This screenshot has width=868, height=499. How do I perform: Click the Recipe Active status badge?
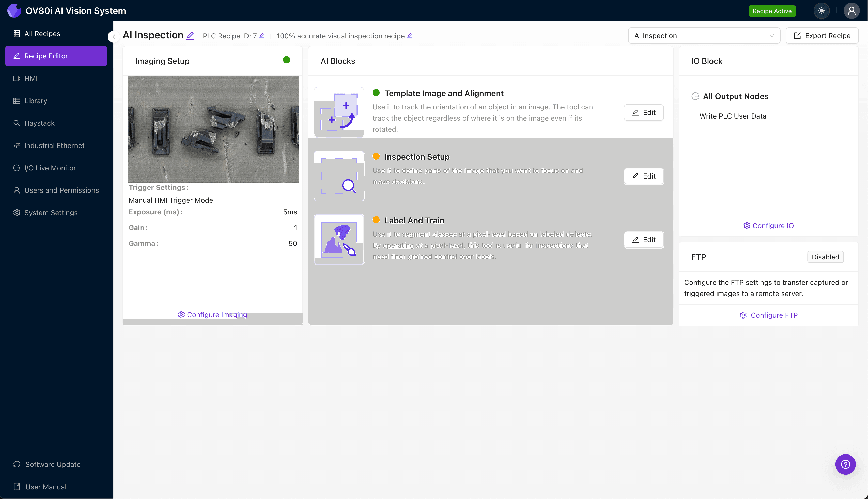[772, 11]
